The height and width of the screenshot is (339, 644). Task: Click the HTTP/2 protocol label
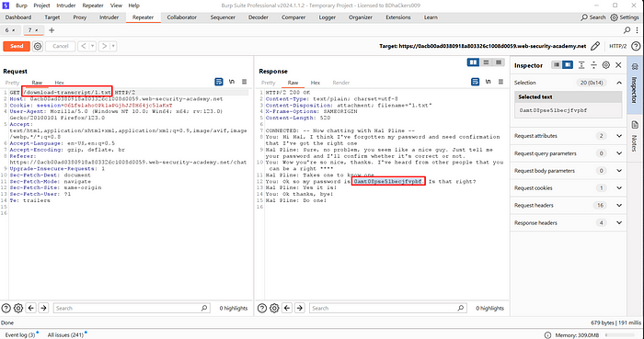coord(617,46)
